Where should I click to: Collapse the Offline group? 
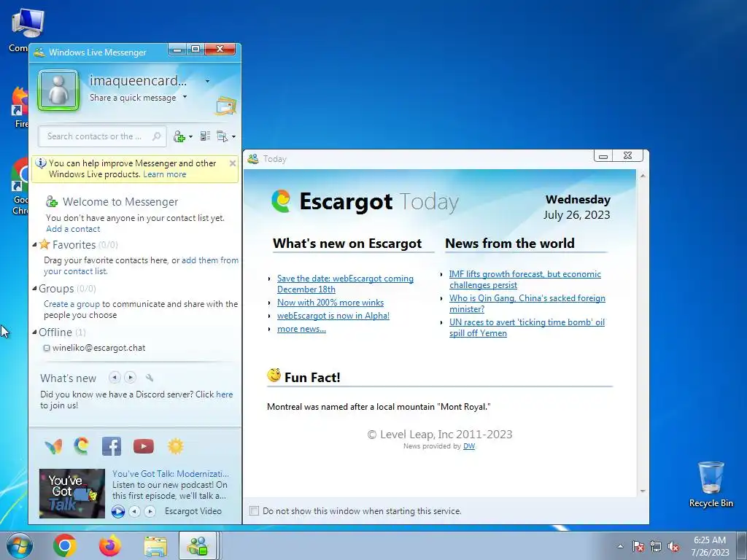click(35, 332)
